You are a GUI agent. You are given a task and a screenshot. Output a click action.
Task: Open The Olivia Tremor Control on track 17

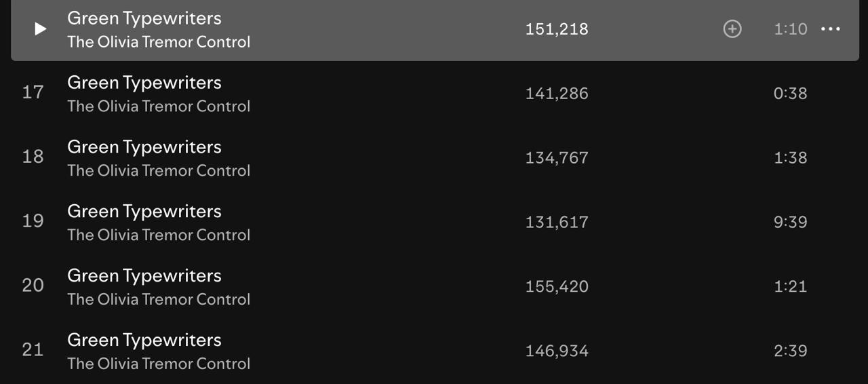(159, 107)
